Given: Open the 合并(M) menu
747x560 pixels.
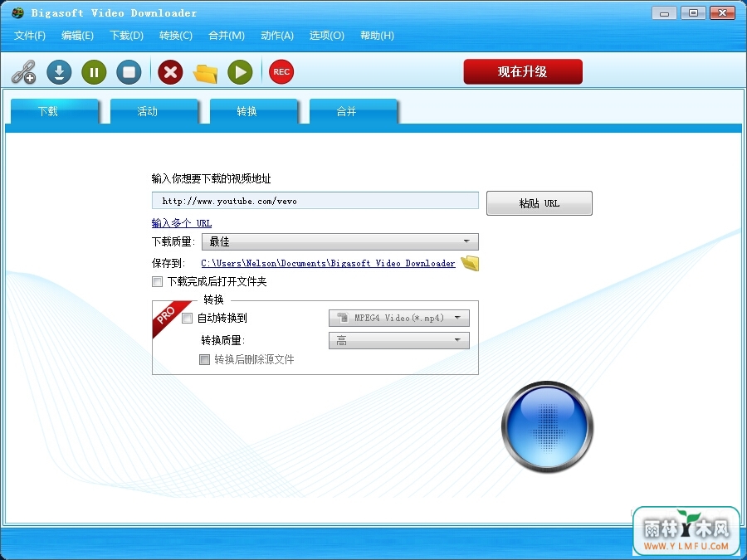Looking at the screenshot, I should [x=227, y=35].
